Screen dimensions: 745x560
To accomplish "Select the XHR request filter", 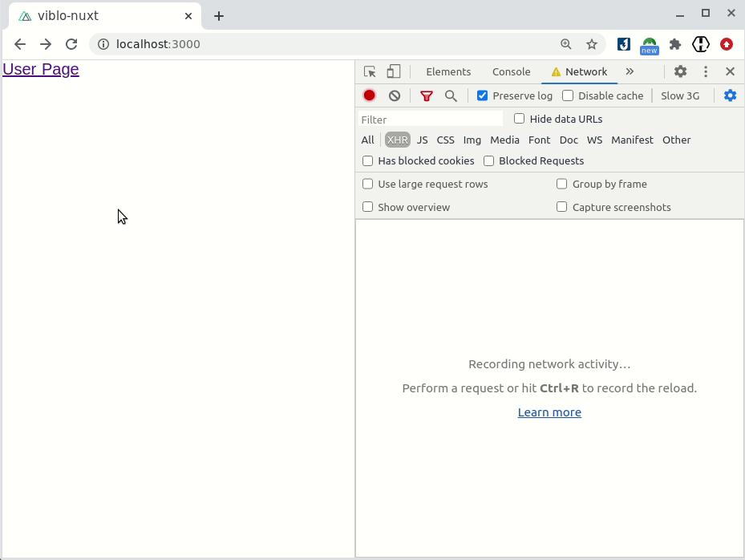I will click(x=397, y=140).
